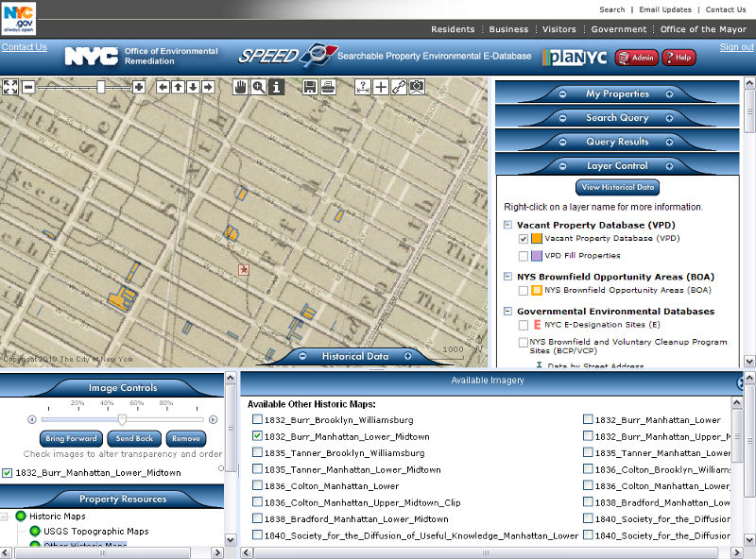Click the zoom out minus button

28,87
